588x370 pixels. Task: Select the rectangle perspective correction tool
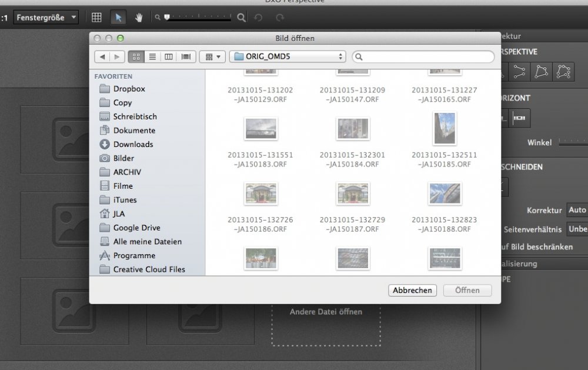coord(541,72)
